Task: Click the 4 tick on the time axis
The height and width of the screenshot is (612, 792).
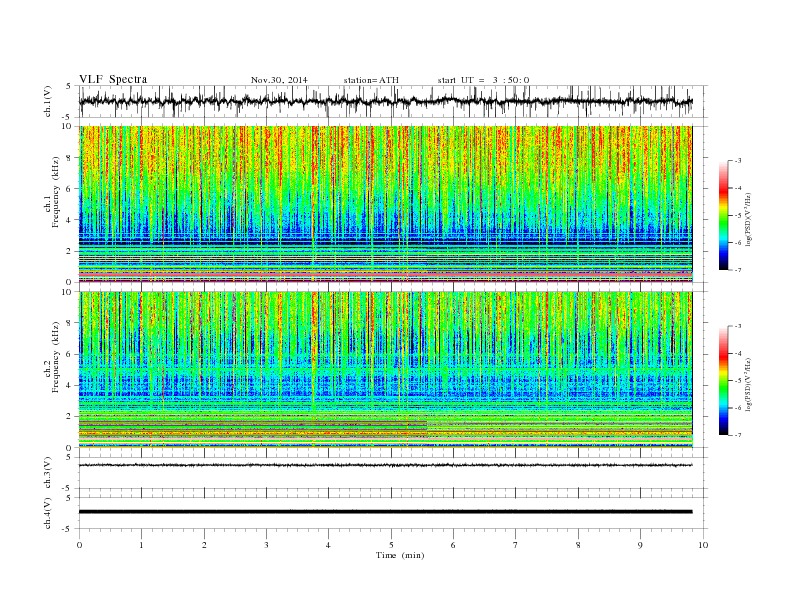Action: (328, 545)
